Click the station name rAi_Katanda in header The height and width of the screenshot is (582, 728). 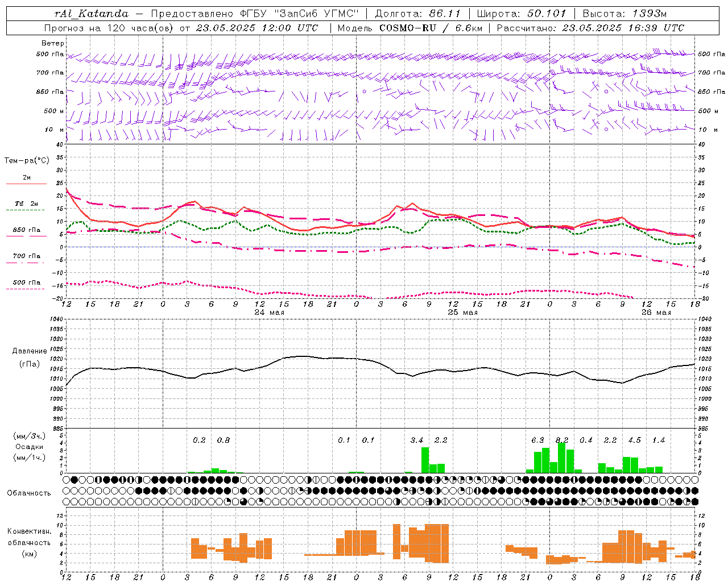click(92, 14)
